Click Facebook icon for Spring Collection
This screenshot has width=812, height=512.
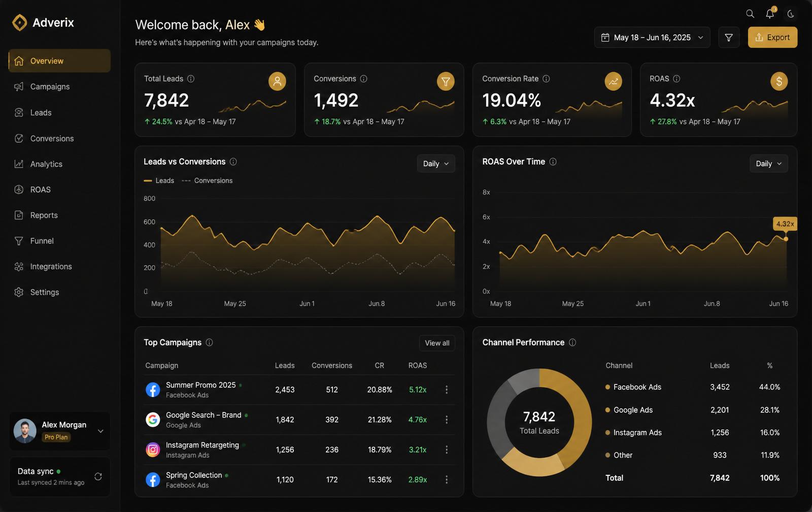(x=153, y=479)
